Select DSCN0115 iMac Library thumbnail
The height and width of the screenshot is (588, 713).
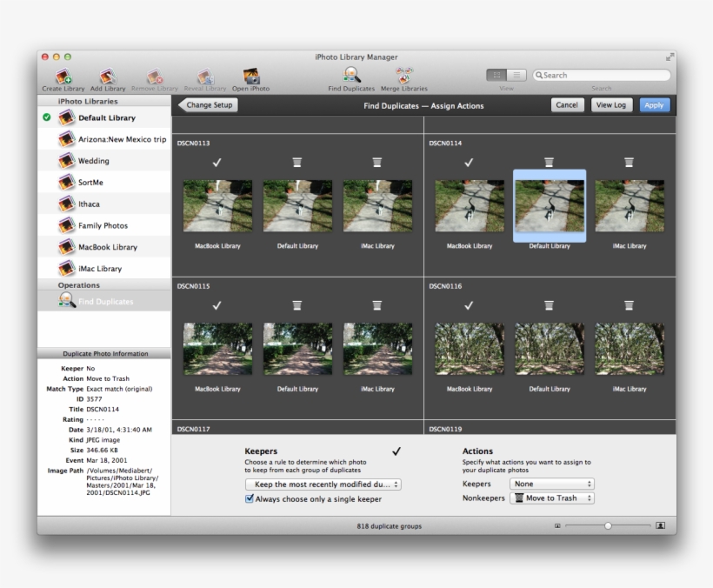378,350
